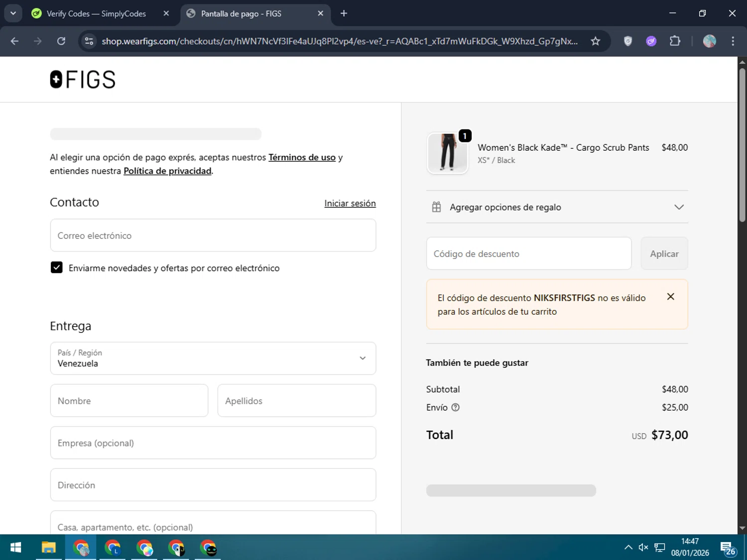Follow the Iniciar sesión link
The width and height of the screenshot is (747, 560).
pos(350,203)
